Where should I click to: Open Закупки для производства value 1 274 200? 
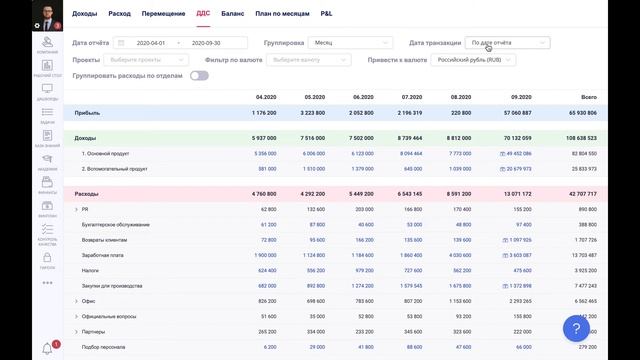(x=362, y=286)
